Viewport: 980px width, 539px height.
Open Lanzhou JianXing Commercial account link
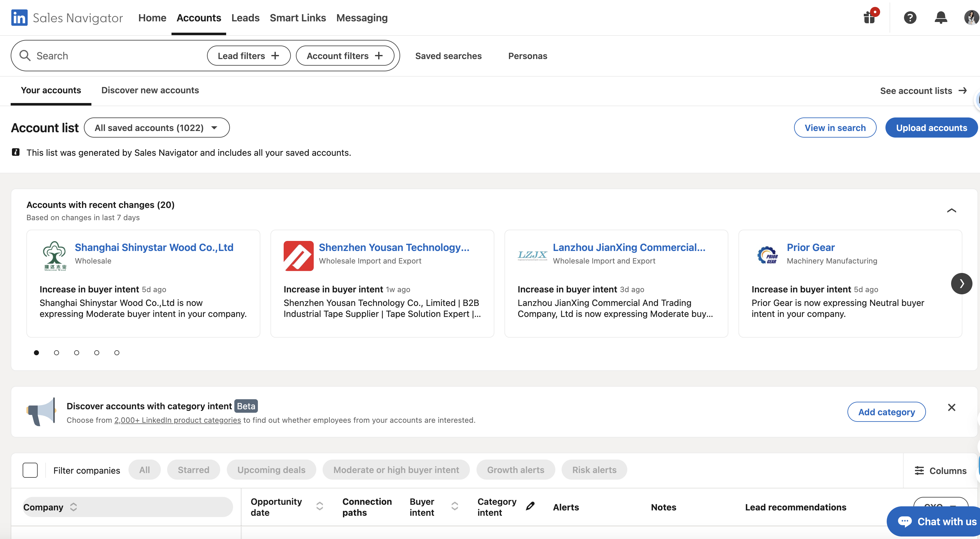point(629,247)
